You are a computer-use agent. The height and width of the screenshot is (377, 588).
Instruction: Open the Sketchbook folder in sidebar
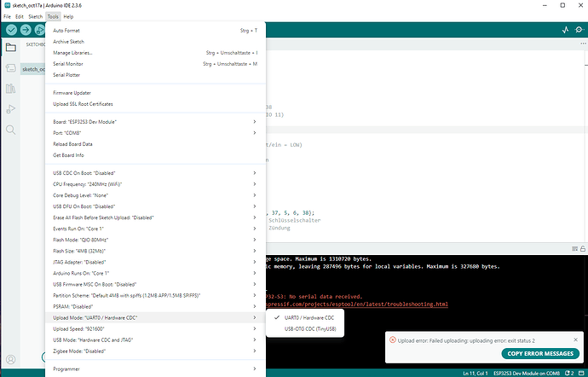tap(11, 48)
